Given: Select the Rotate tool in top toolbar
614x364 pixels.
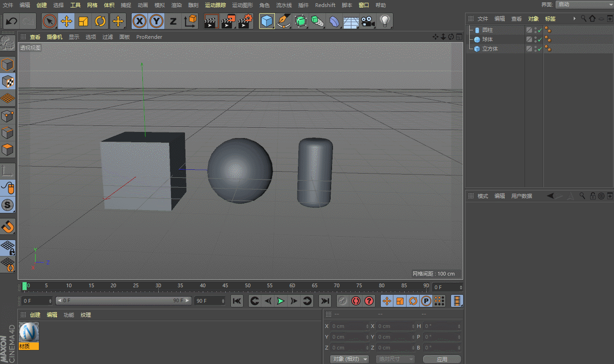Looking at the screenshot, I should point(100,21).
